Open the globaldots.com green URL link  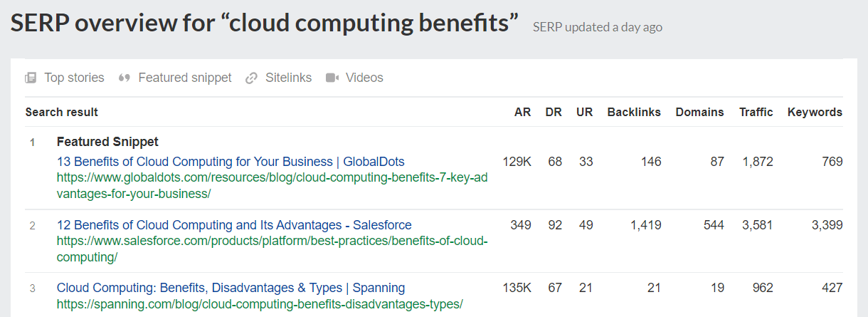(x=272, y=185)
